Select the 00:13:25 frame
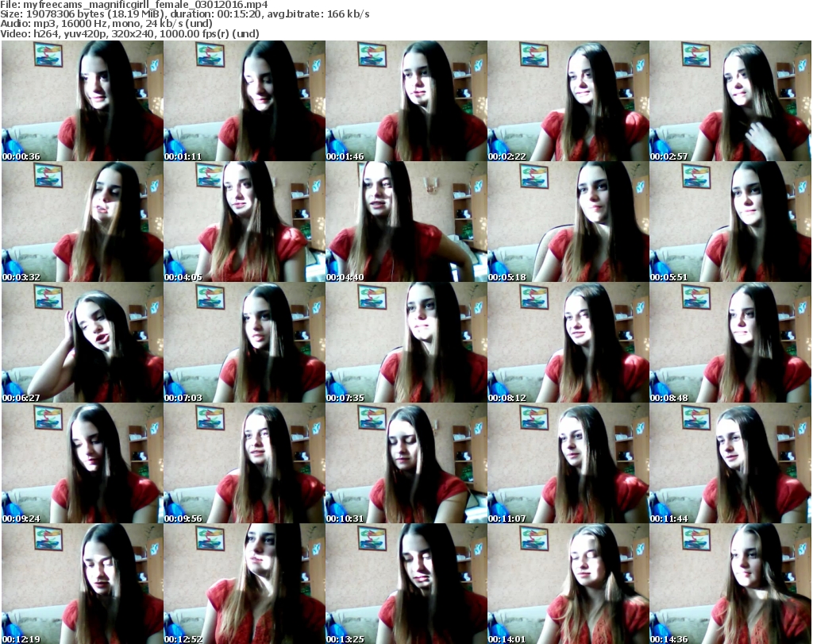813x644 pixels. pos(406,584)
